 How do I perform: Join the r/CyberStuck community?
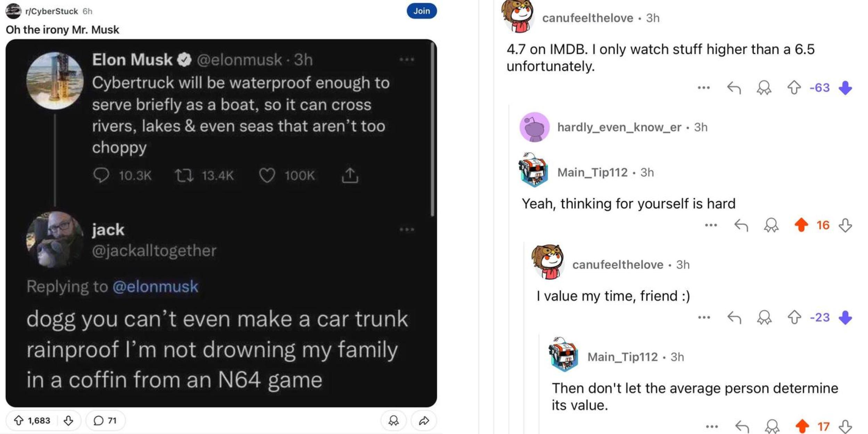tap(422, 11)
